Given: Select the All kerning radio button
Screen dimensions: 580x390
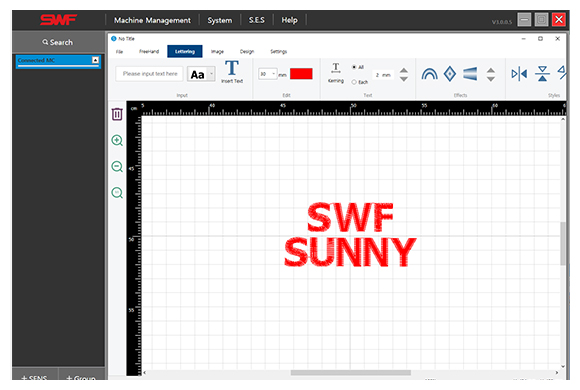Looking at the screenshot, I should tap(354, 67).
